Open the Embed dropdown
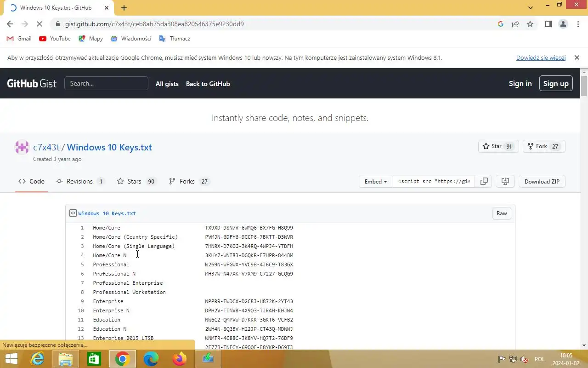The image size is (588, 368). [376, 181]
